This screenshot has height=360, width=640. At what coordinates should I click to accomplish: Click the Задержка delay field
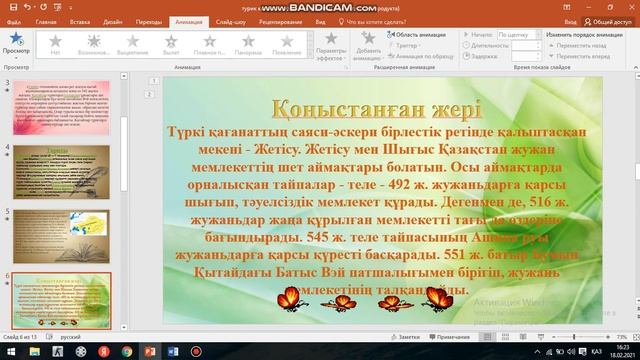[527, 56]
